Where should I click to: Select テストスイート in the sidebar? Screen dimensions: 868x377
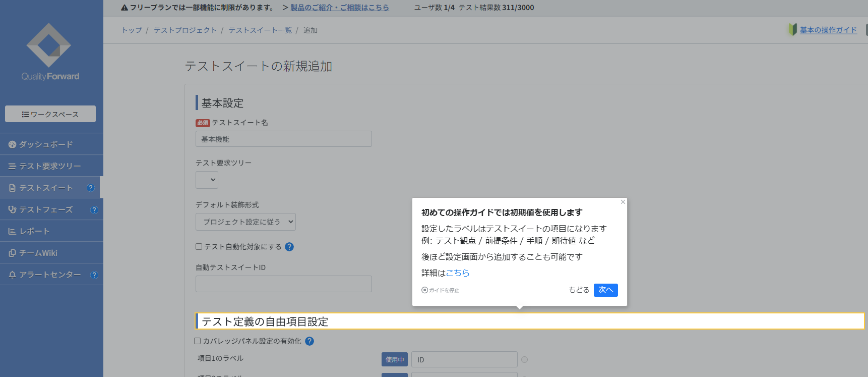(50, 188)
